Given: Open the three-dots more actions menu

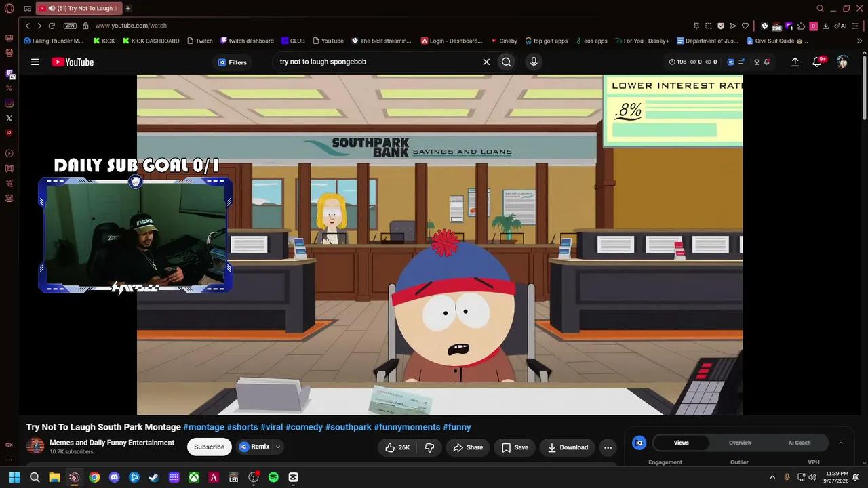Looking at the screenshot, I should point(608,447).
